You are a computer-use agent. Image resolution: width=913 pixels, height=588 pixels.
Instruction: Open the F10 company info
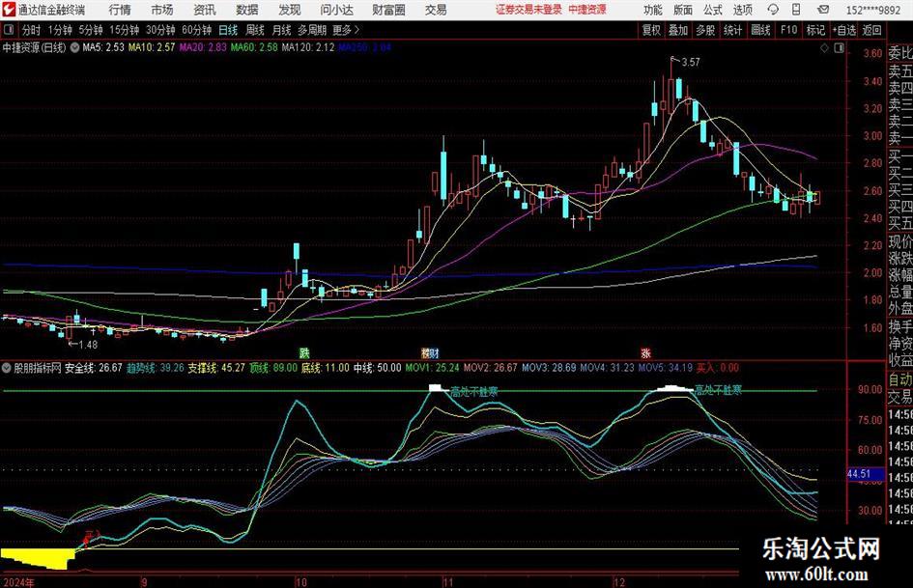tap(788, 30)
